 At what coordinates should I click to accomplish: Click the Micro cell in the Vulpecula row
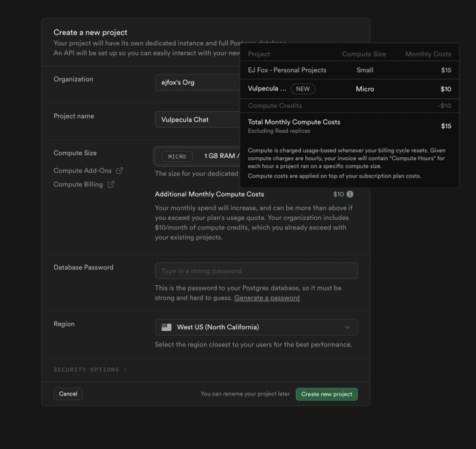pos(365,89)
